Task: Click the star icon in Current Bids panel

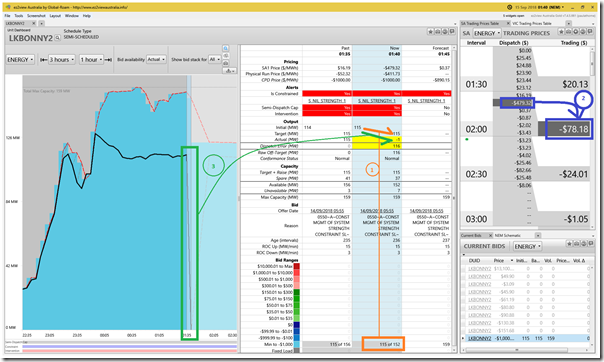Action: tap(569, 244)
